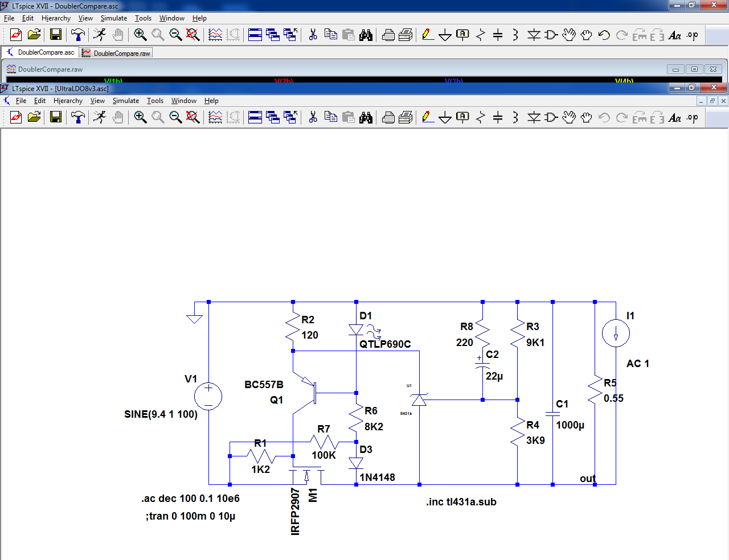Screen dimensions: 729x560
Task: Click Cascade Windows icon in DoublerCompare top toolbar
Action: tap(273, 35)
